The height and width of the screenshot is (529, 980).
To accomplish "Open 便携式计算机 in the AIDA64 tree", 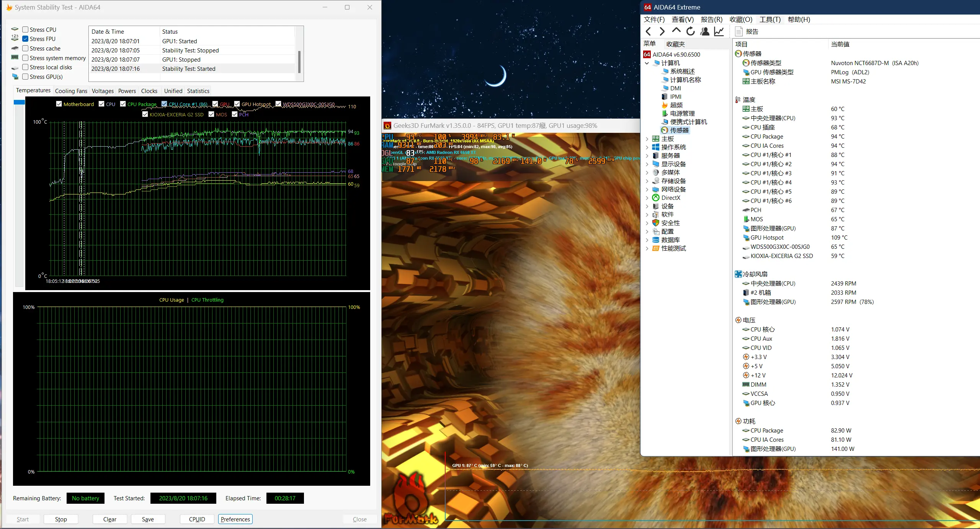I will coord(688,122).
